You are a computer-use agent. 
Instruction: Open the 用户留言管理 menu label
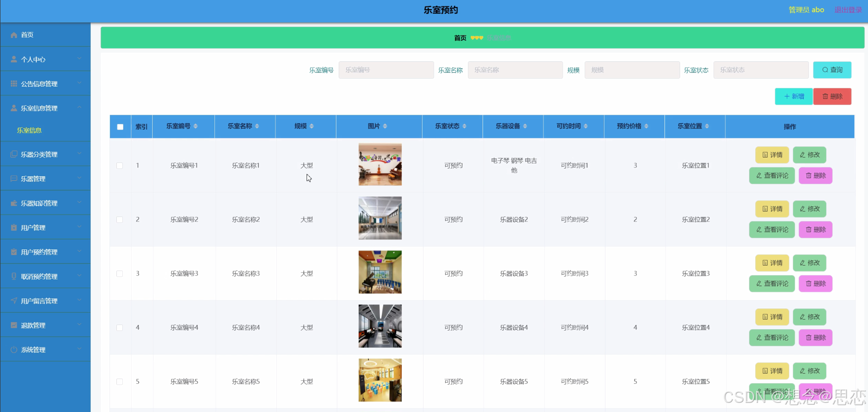coord(39,301)
